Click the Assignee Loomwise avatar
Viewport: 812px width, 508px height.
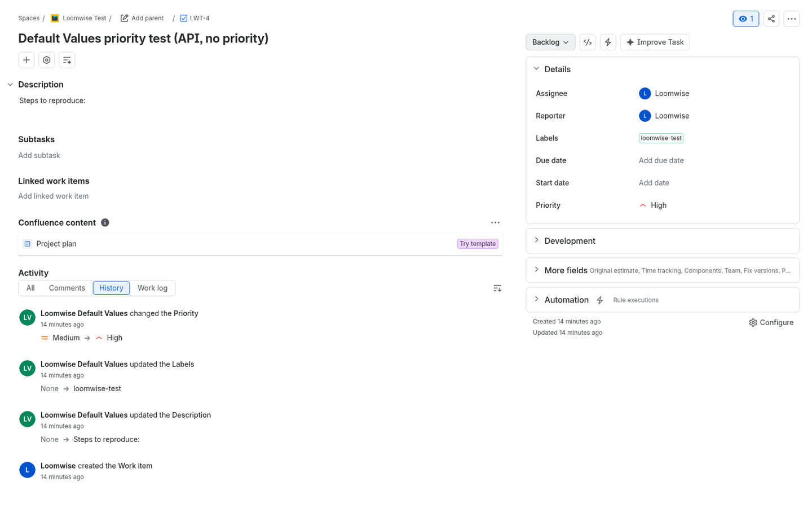click(x=645, y=94)
